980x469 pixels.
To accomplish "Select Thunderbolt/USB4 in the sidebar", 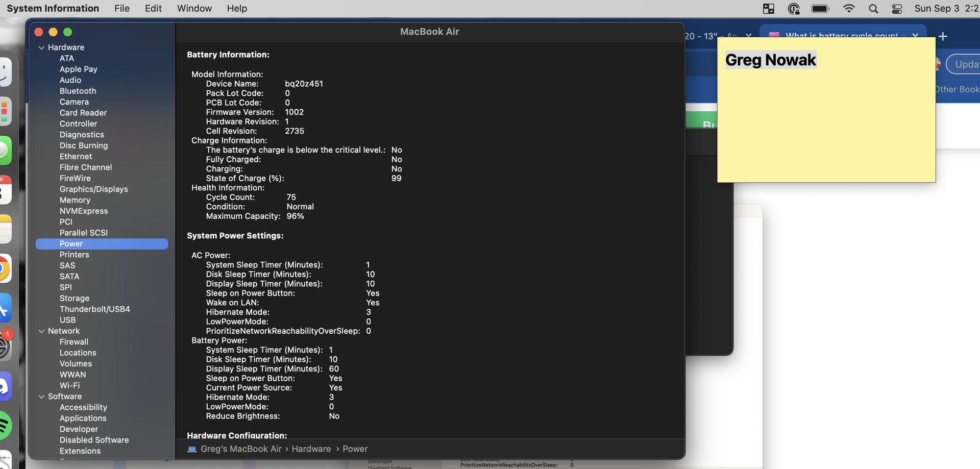I will point(94,309).
